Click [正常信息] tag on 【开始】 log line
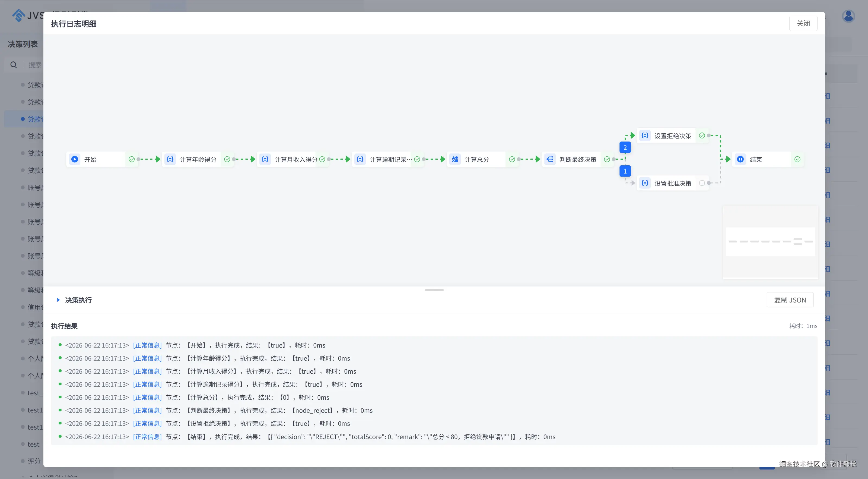 pyautogui.click(x=147, y=345)
